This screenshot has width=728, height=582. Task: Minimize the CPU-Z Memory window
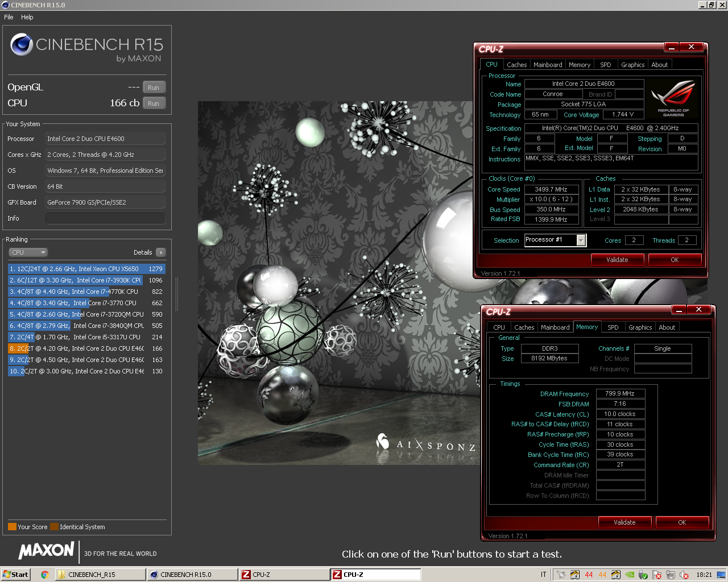679,309
